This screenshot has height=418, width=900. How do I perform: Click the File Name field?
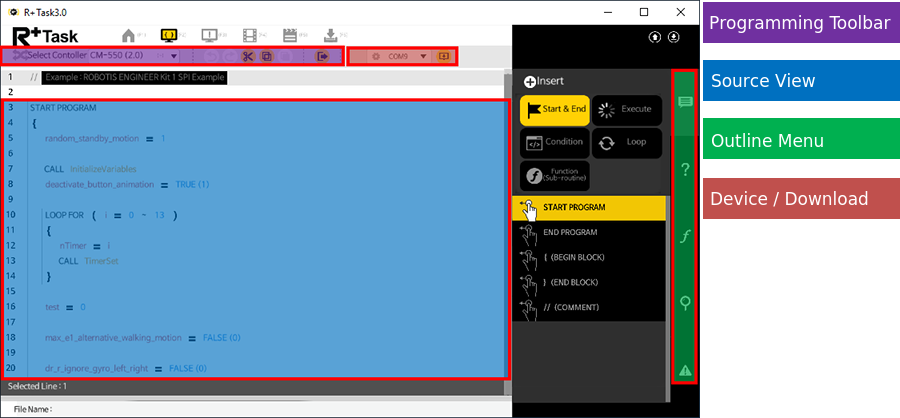pyautogui.click(x=258, y=409)
